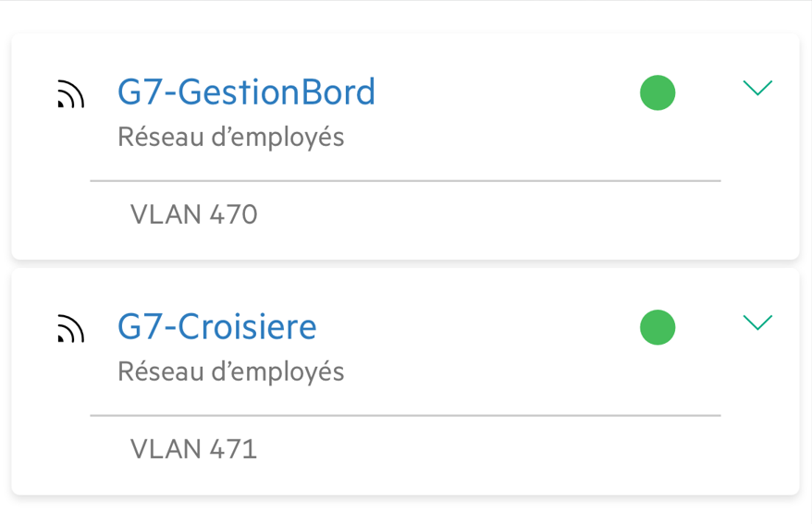Screen dimensions: 812x524
Task: Open the G7-Croisiere network name link
Action: (x=216, y=327)
